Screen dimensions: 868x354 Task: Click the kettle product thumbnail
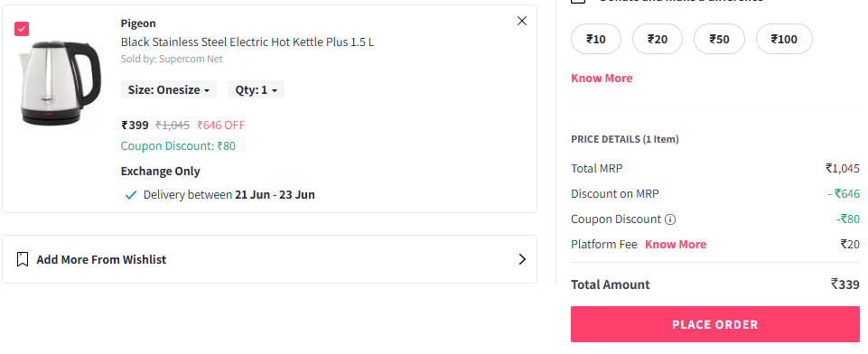tap(60, 82)
